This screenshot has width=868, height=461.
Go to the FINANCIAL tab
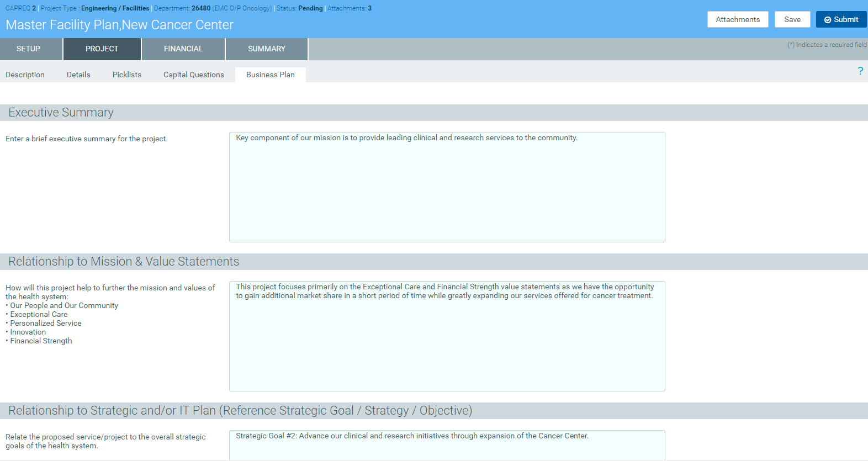(x=183, y=49)
